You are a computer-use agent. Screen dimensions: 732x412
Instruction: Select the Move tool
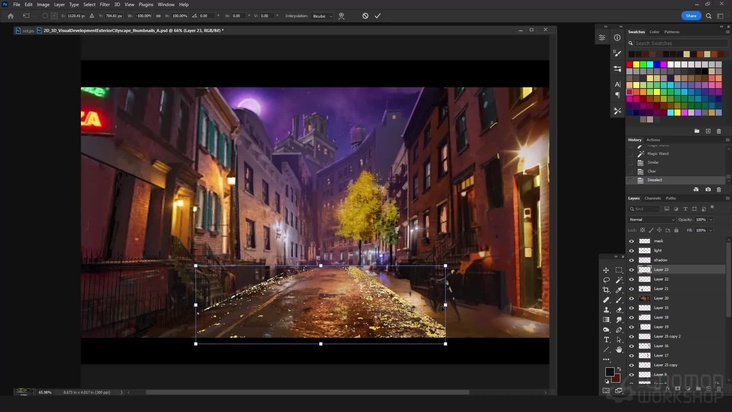pyautogui.click(x=606, y=270)
